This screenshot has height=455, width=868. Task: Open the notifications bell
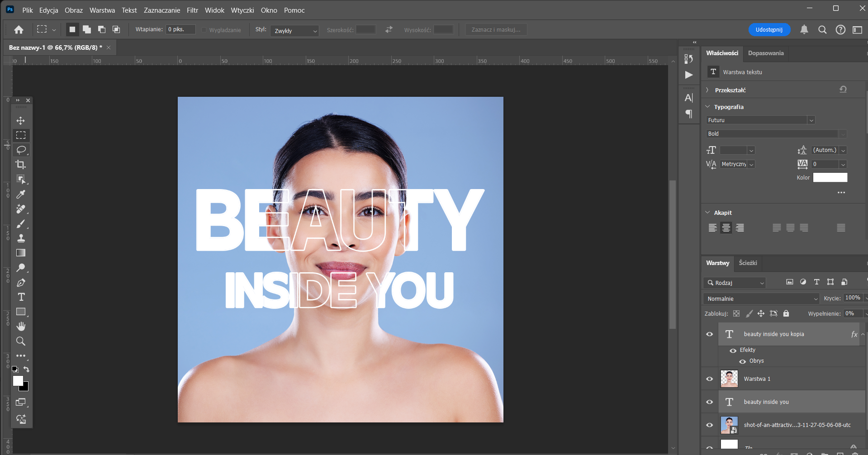click(x=804, y=30)
